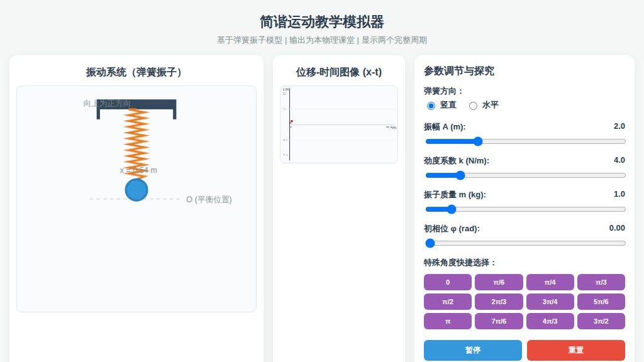Click the 振动系统（弹簧振子）heading
Viewport: 644px width, 362px height.
coord(133,72)
